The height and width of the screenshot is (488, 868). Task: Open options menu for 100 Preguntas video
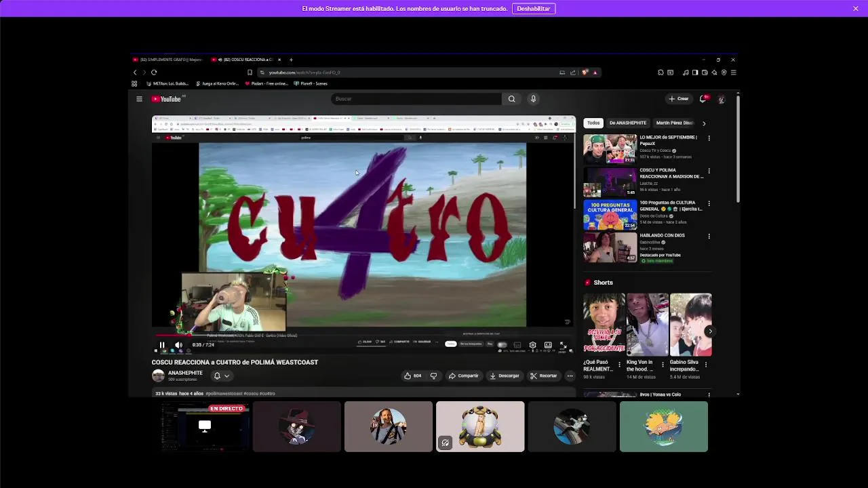(709, 203)
